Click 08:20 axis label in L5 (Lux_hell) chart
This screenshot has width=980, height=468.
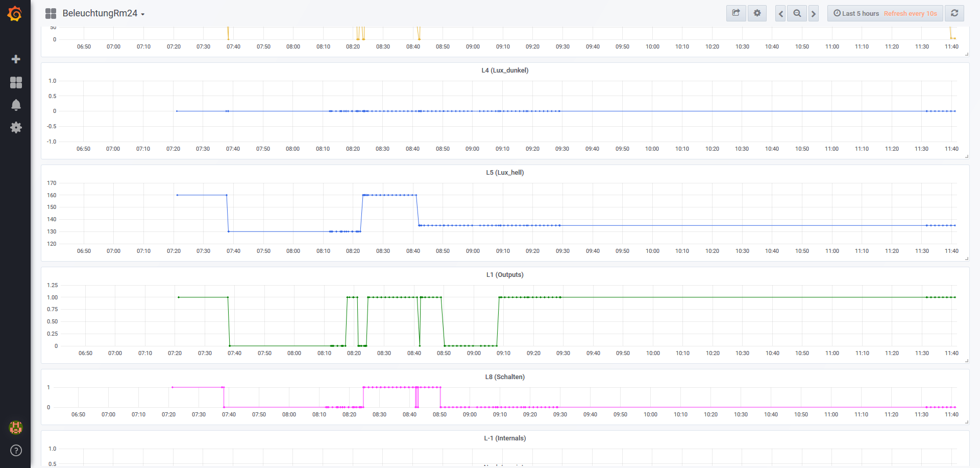(x=353, y=251)
